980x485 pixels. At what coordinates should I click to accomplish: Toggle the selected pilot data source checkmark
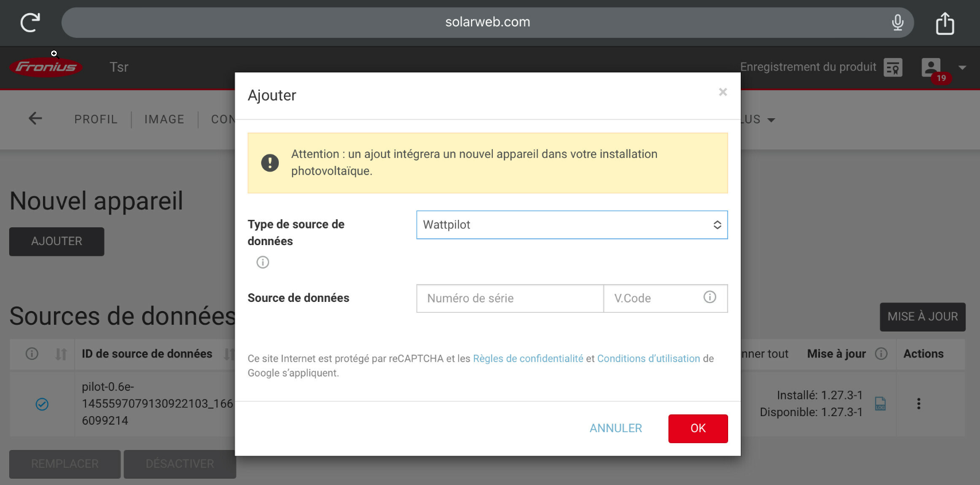42,404
